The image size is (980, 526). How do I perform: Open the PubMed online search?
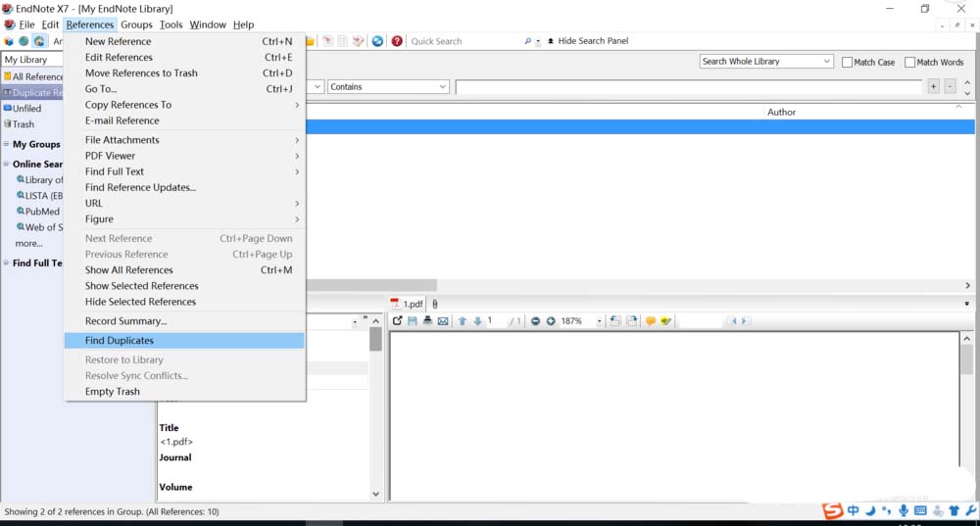click(42, 212)
